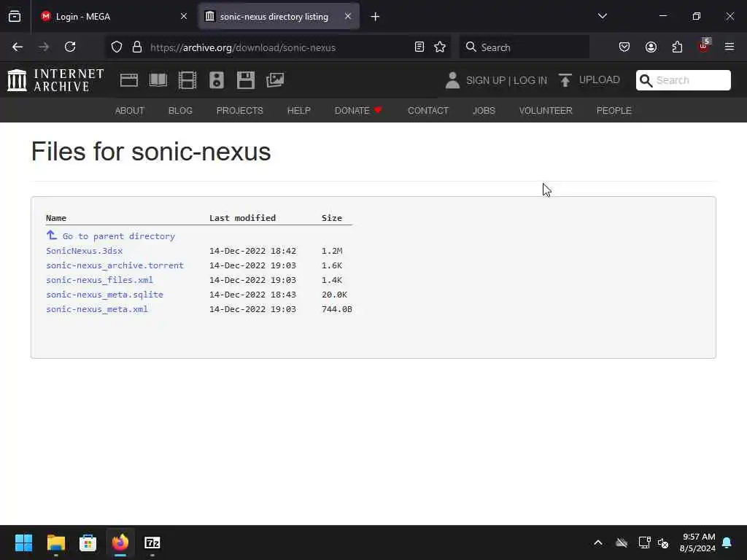The width and height of the screenshot is (747, 560).
Task: Click the 744.0B size value
Action: (337, 309)
